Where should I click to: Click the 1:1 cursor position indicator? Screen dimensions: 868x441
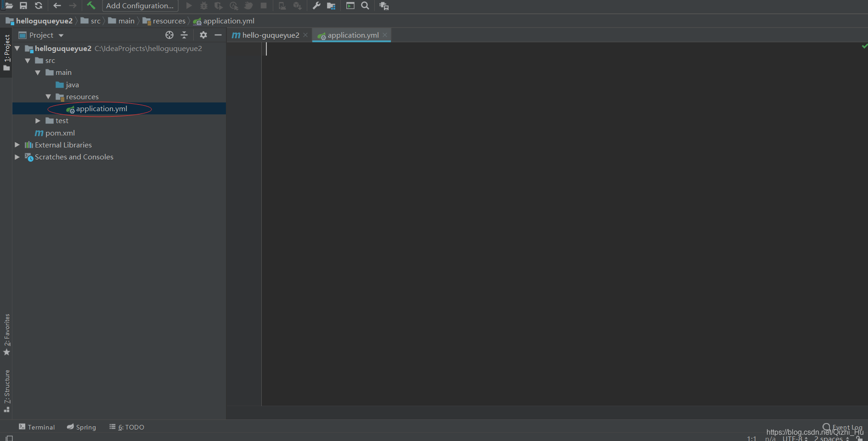click(x=752, y=438)
